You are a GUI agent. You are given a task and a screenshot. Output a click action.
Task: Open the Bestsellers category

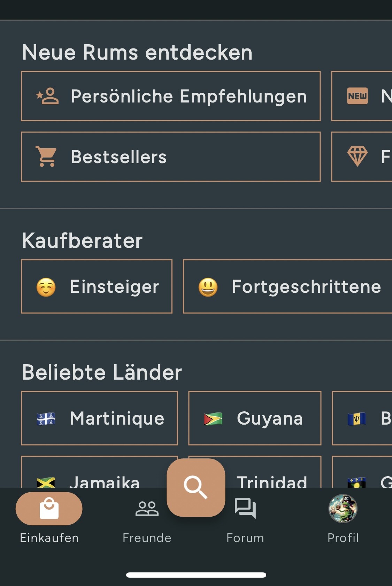tap(171, 157)
